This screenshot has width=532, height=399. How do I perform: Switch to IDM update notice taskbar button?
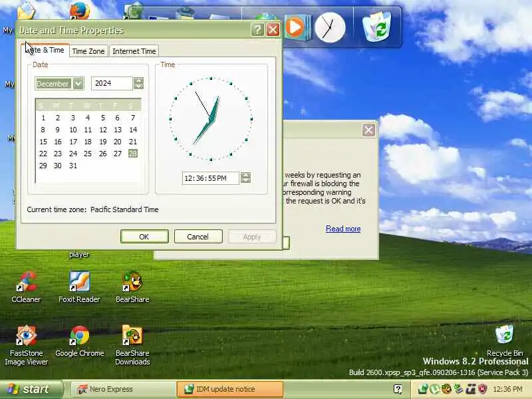point(230,389)
